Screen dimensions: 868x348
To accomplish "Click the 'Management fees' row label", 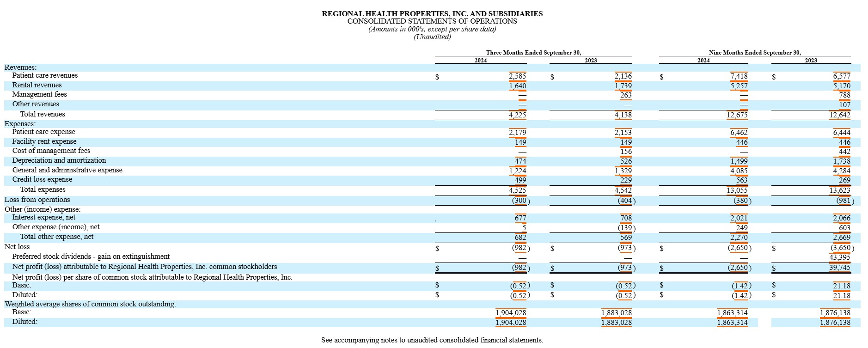I will (x=39, y=94).
